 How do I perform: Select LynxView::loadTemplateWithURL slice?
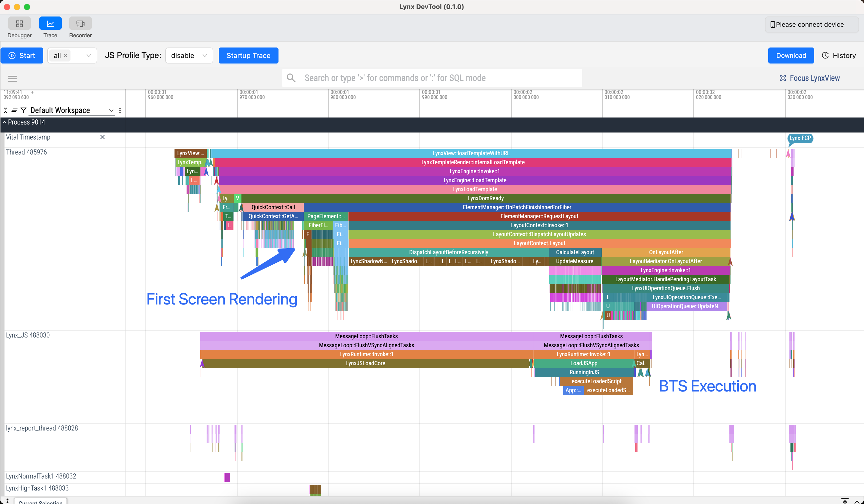(471, 153)
